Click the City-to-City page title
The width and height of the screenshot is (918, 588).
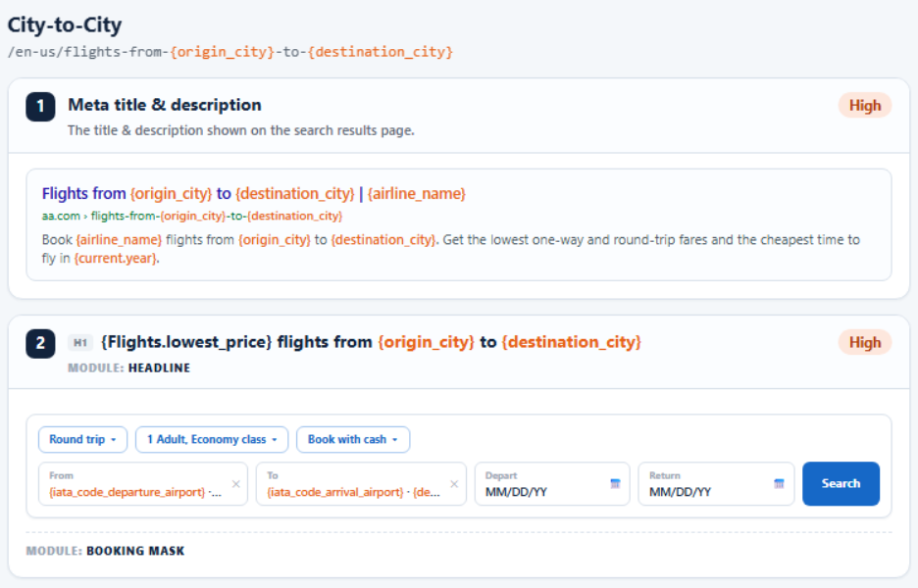65,24
